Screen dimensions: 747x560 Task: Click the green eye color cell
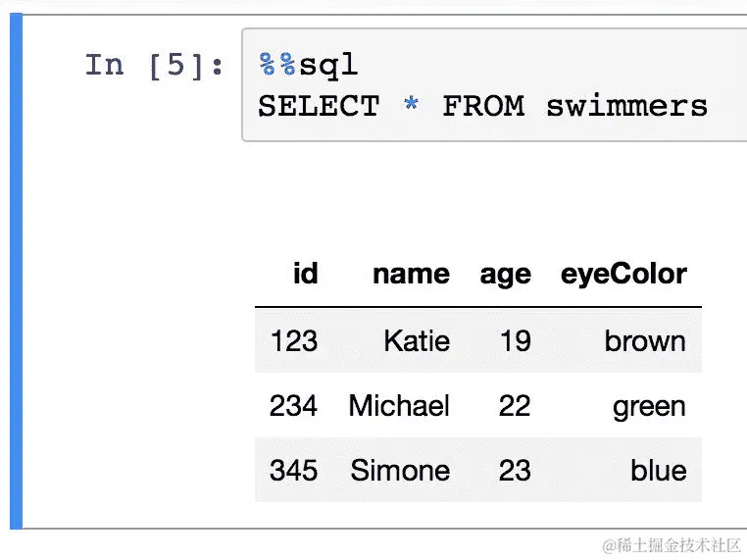click(649, 405)
